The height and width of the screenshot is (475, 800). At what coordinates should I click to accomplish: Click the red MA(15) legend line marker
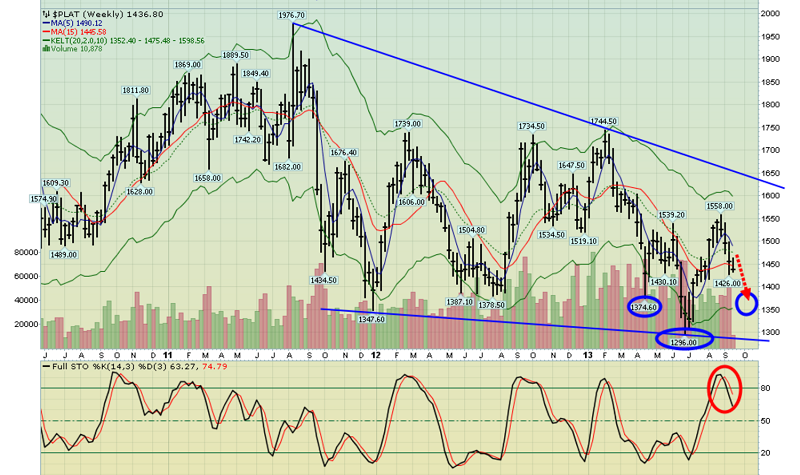coord(46,29)
